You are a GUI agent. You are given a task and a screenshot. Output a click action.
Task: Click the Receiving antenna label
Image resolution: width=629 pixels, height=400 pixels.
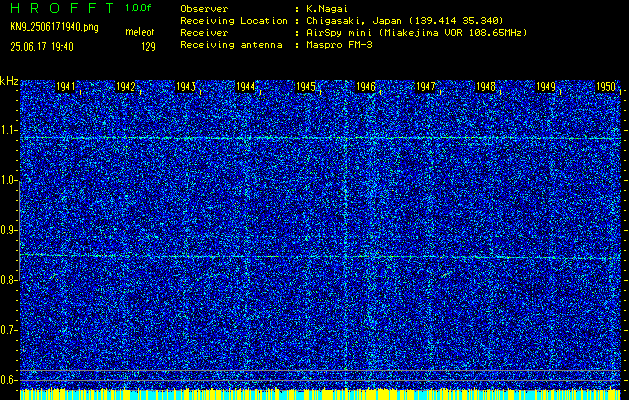pos(231,45)
